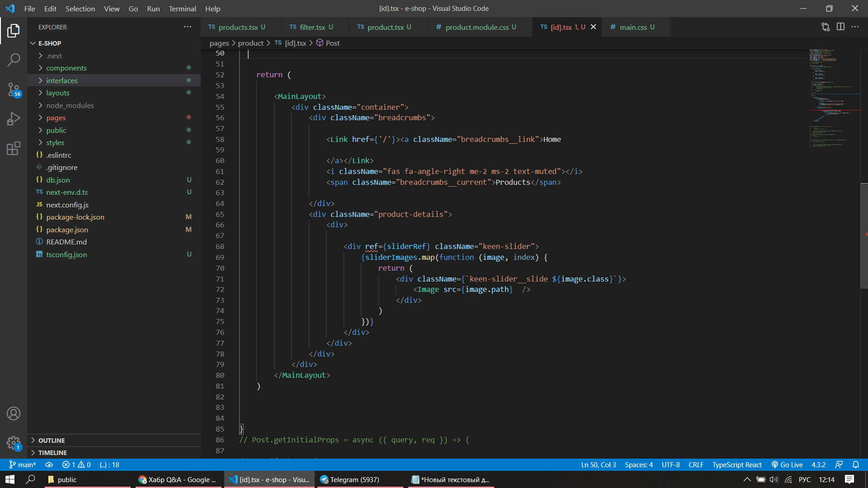Screen dimensions: 868x488
Task: Open the README.md file
Action: [x=114, y=242]
